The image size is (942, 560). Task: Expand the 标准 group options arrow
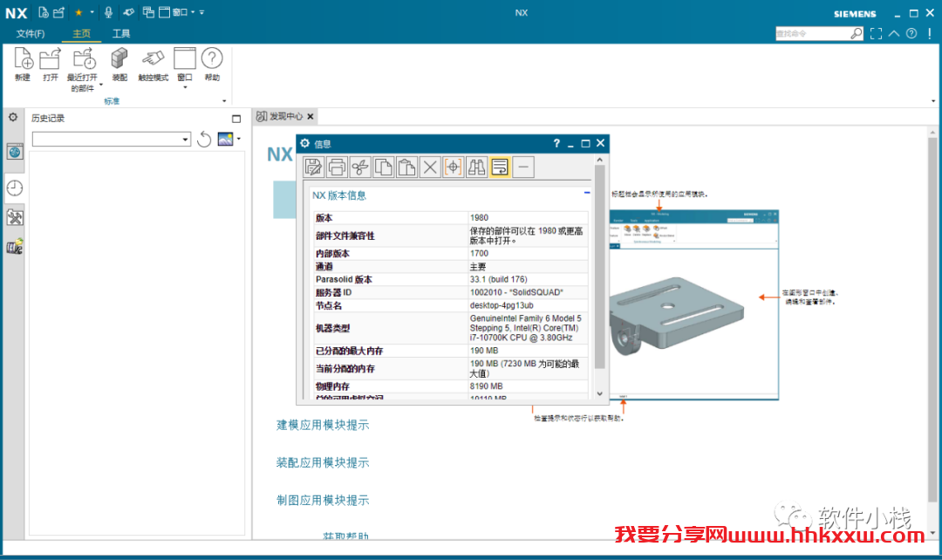pos(224,101)
